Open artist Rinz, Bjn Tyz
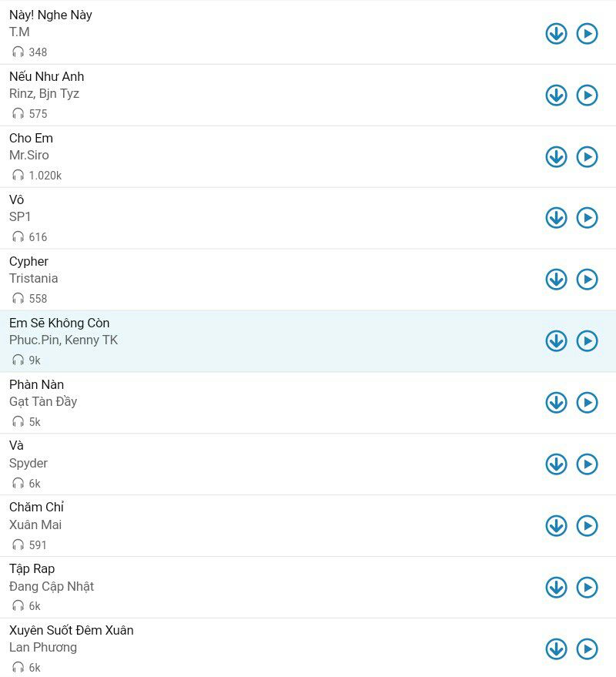 (44, 93)
